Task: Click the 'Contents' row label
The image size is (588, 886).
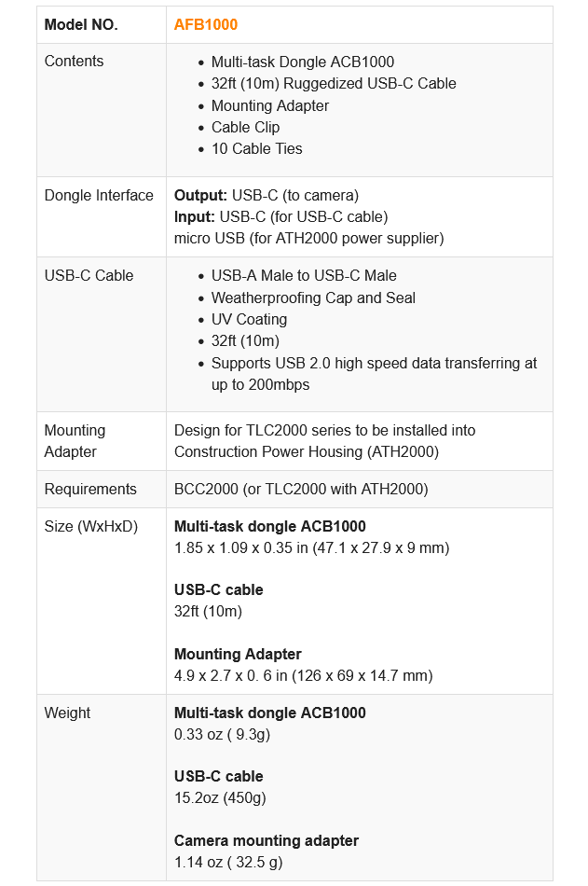Action: 74,61
